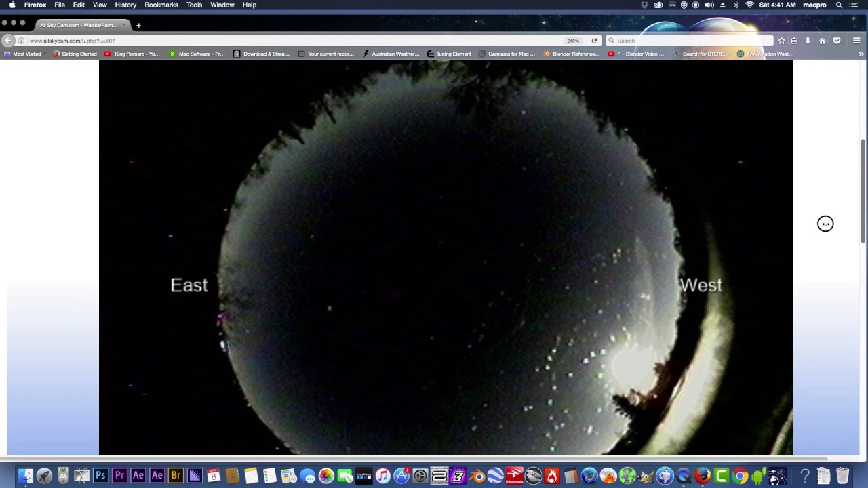Open the Help menu

pos(250,5)
